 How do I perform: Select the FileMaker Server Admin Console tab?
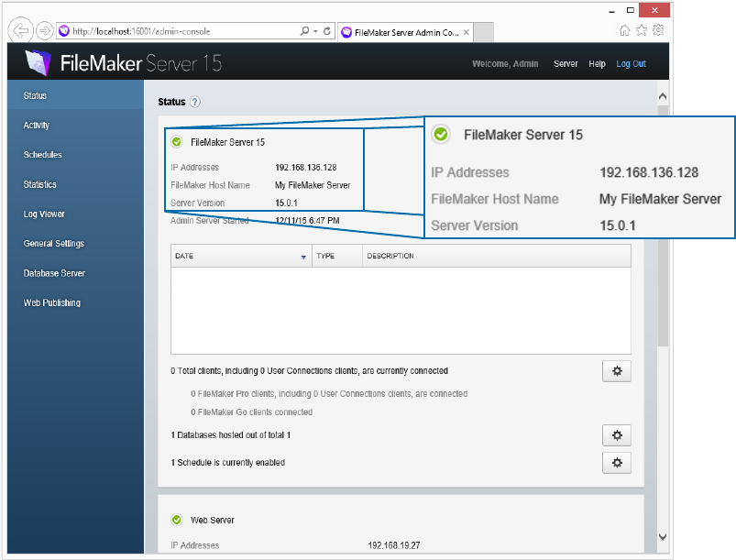coord(405,32)
